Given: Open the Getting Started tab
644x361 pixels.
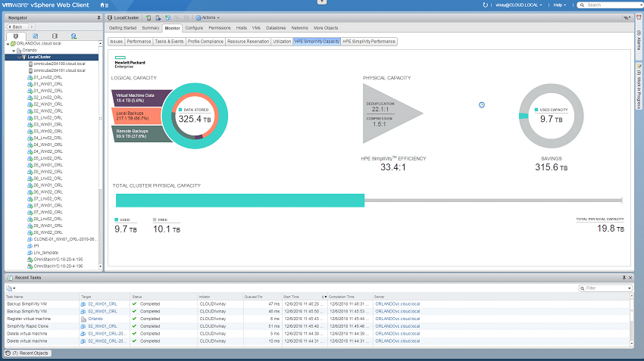Looking at the screenshot, I should (123, 28).
